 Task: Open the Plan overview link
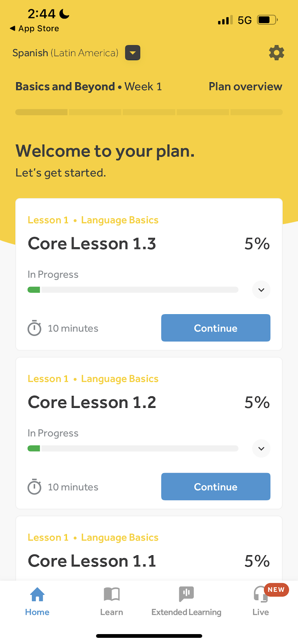tap(245, 87)
